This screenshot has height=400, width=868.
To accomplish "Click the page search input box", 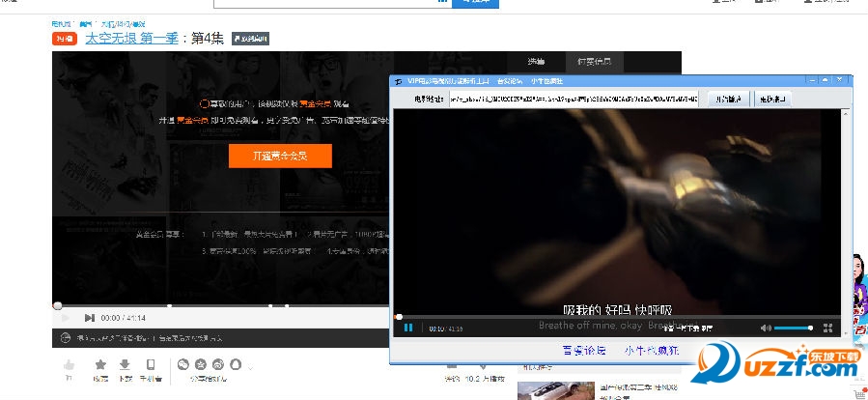I will [333, 3].
